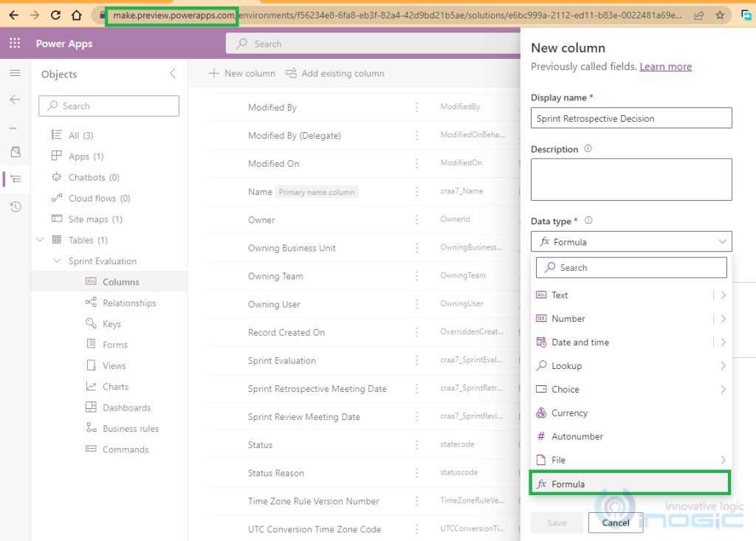Click the back arrow in left rail
Image resolution: width=756 pixels, height=541 pixels.
[x=15, y=100]
